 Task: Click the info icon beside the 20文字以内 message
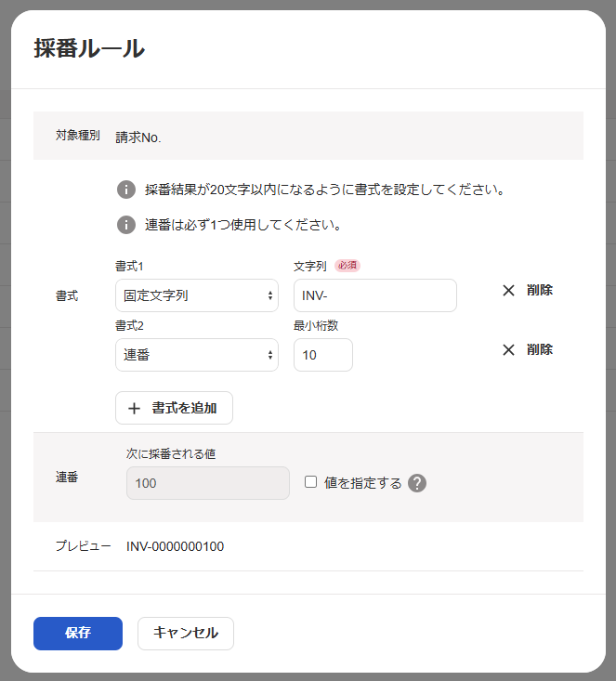(x=126, y=190)
